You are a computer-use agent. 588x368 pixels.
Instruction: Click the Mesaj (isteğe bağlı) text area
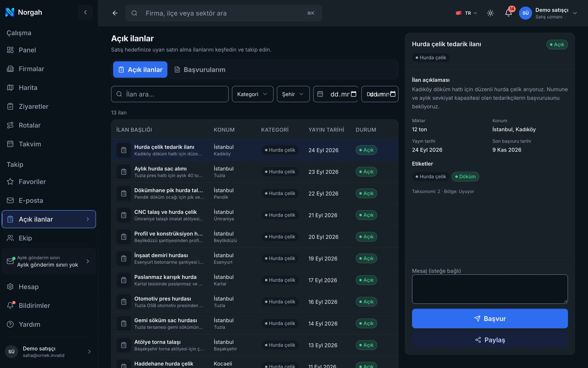pos(490,289)
